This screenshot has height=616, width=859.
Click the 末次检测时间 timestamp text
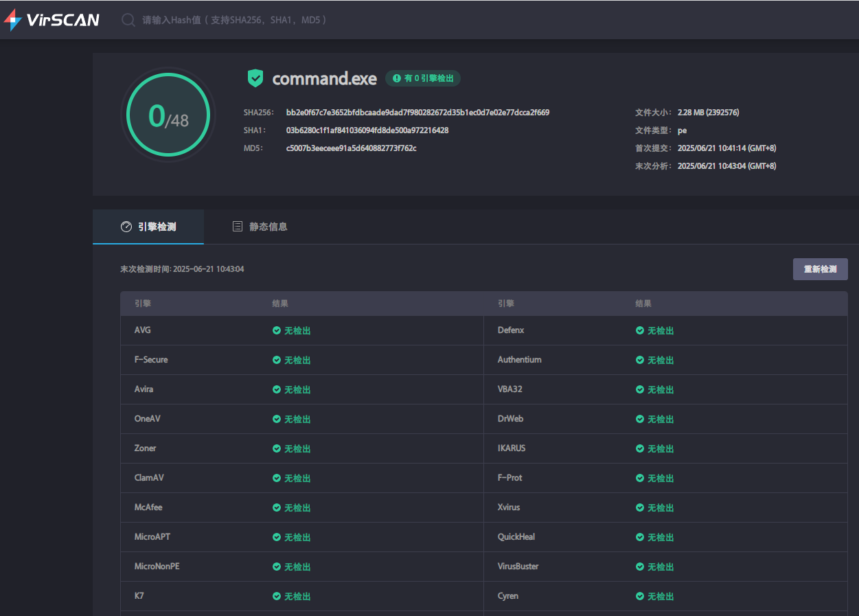point(182,269)
